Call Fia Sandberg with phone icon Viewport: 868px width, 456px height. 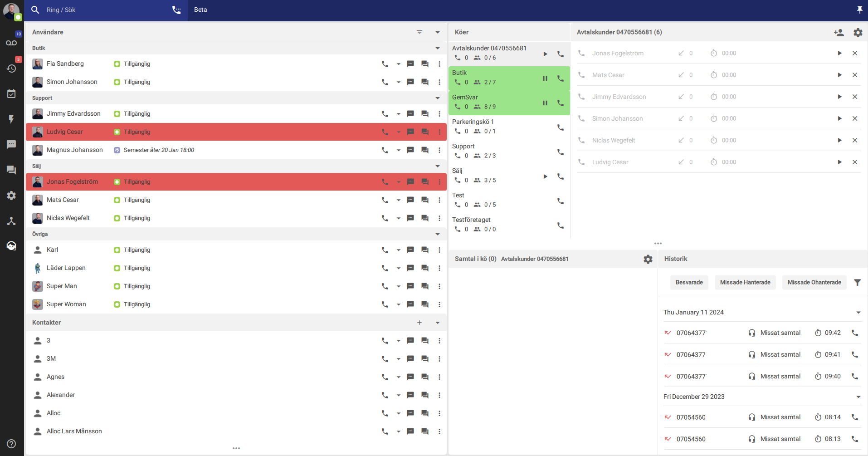385,64
